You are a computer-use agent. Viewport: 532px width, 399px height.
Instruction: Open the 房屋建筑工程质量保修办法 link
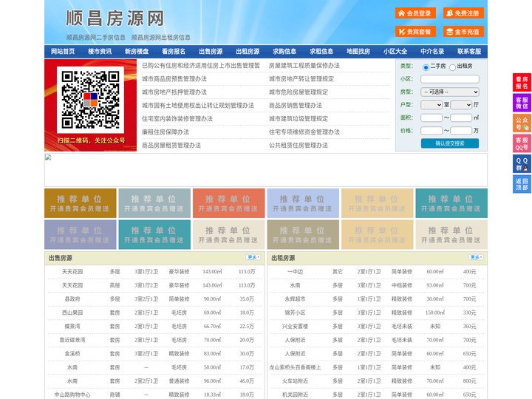pos(304,66)
